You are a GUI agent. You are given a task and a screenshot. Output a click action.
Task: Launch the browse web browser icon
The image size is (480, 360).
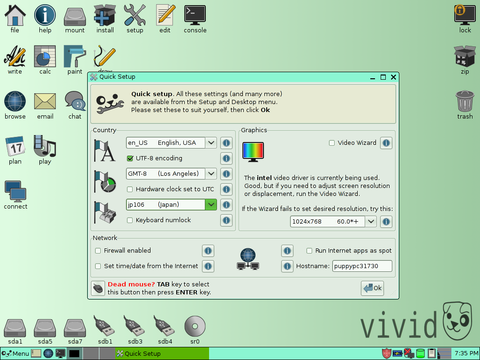point(15,105)
